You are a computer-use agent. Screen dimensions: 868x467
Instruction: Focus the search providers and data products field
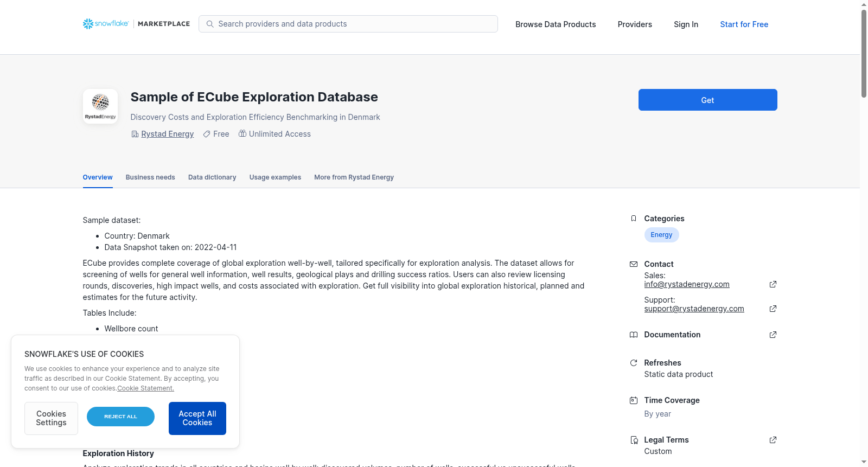(348, 24)
